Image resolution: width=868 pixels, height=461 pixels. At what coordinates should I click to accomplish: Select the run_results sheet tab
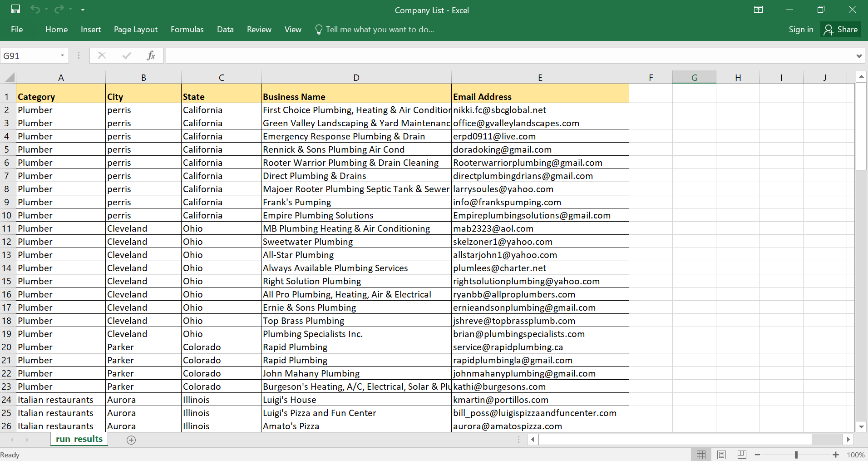(78, 439)
